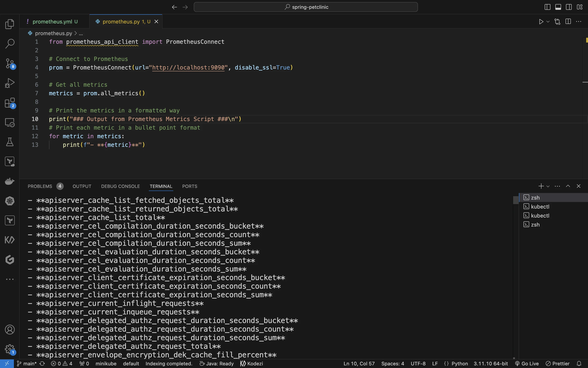
Task: Open the Docker view
Action: pyautogui.click(x=10, y=181)
